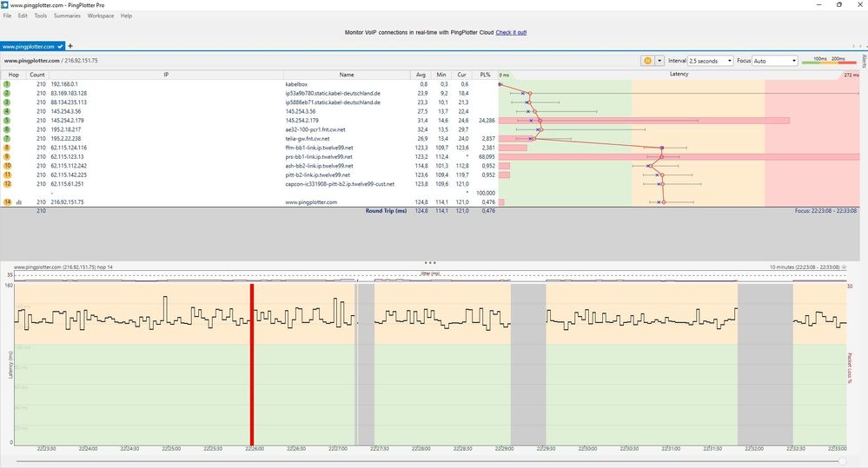Image resolution: width=868 pixels, height=468 pixels.
Task: Click the gray gap near 22:32:00 in timeline
Action: tap(765, 364)
